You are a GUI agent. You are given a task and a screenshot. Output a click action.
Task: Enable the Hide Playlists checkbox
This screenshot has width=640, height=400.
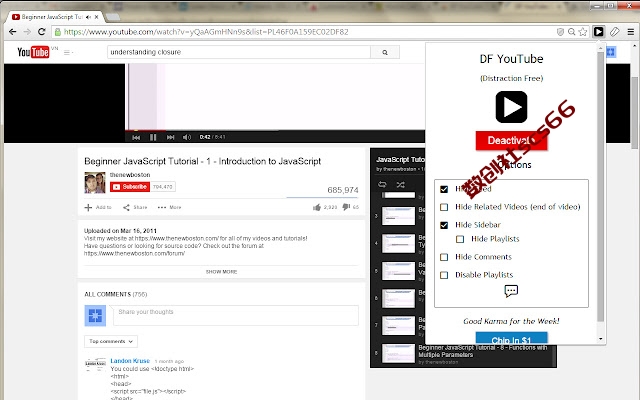460,239
